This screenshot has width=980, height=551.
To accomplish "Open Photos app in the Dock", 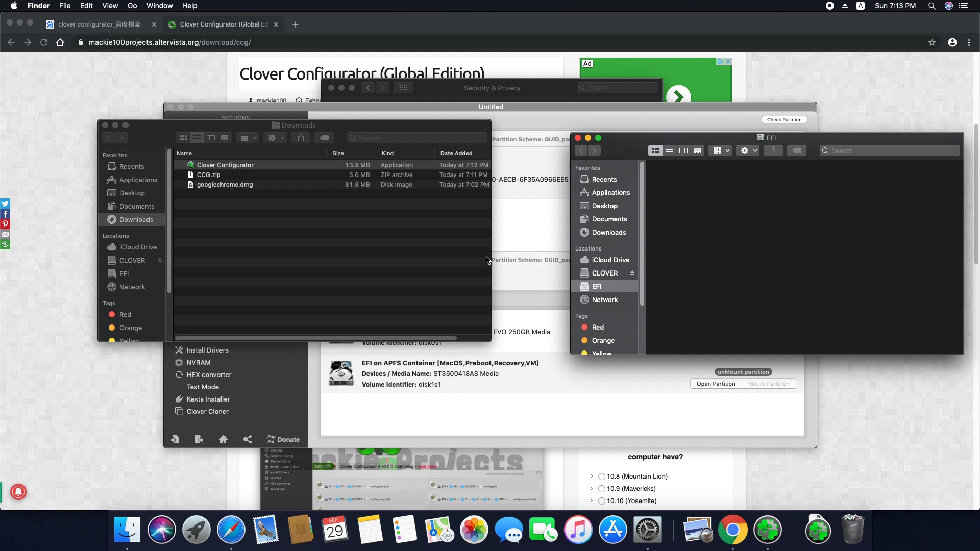I will tap(474, 530).
